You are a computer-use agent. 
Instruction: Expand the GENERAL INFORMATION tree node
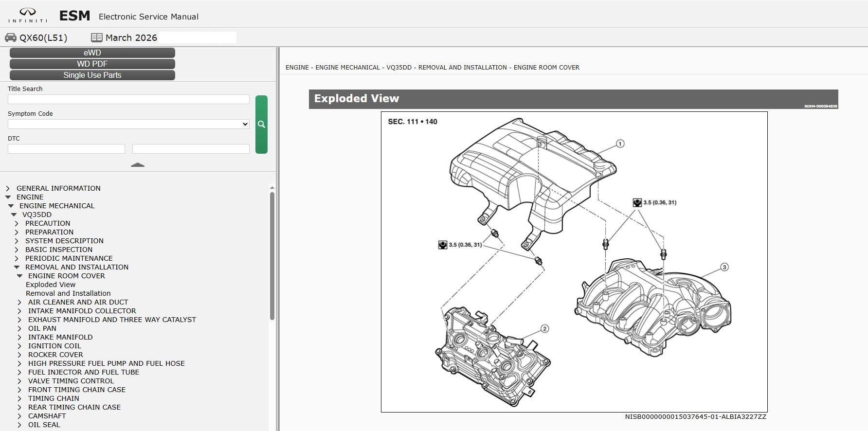pos(8,188)
